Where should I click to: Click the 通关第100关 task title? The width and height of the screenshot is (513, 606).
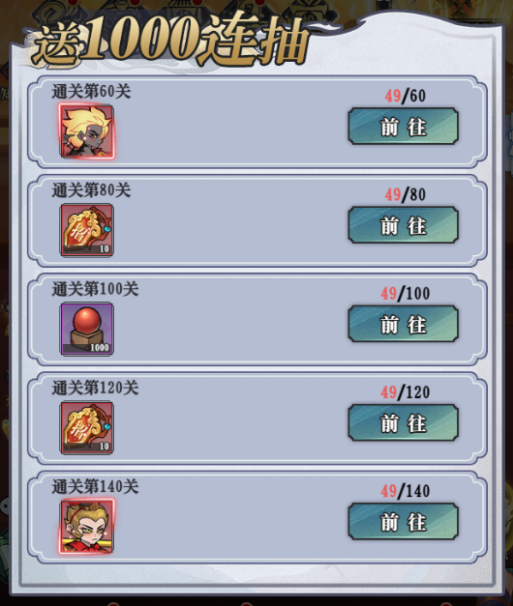pos(95,289)
